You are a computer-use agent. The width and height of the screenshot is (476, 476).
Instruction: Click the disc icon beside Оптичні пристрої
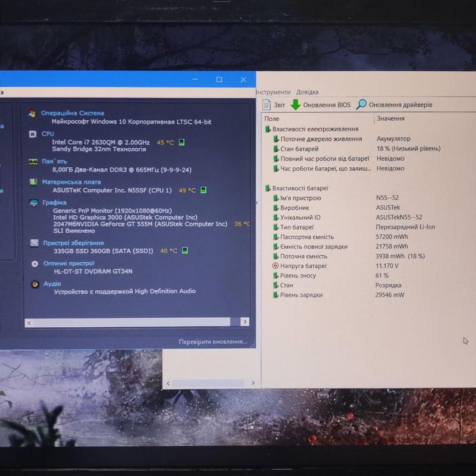click(35, 264)
